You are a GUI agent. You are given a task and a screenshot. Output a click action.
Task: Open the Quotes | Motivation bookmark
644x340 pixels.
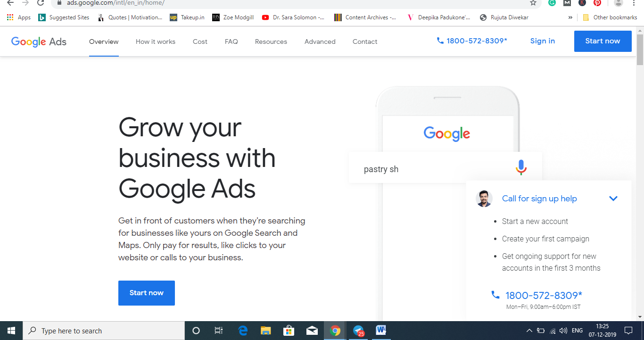[129, 17]
